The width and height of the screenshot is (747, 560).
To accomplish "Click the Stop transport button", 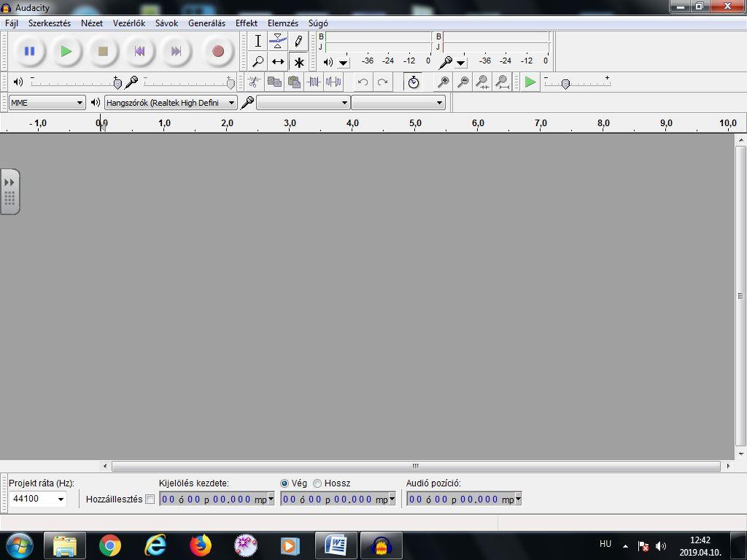I will (103, 51).
